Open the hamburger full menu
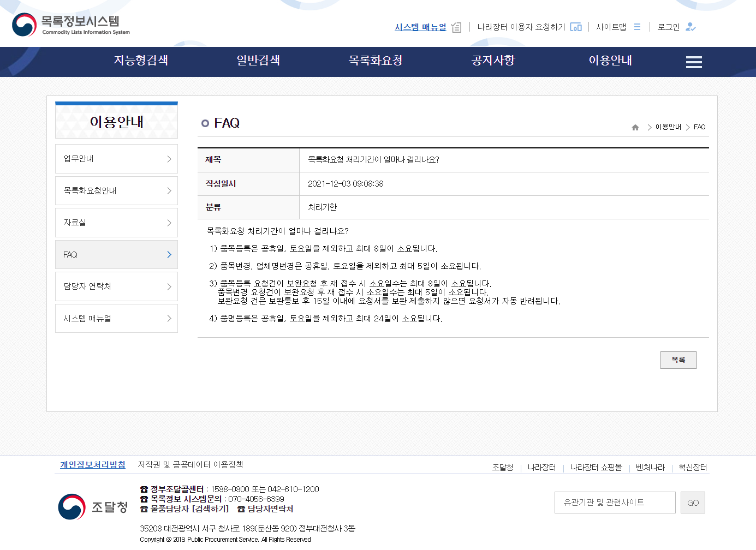Viewport: 756px width, 550px height. [x=694, y=62]
